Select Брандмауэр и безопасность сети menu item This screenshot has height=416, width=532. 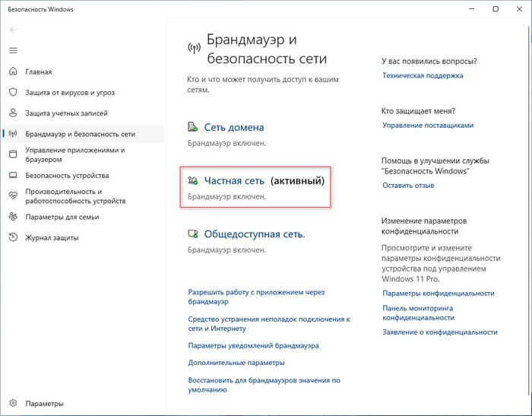[80, 134]
